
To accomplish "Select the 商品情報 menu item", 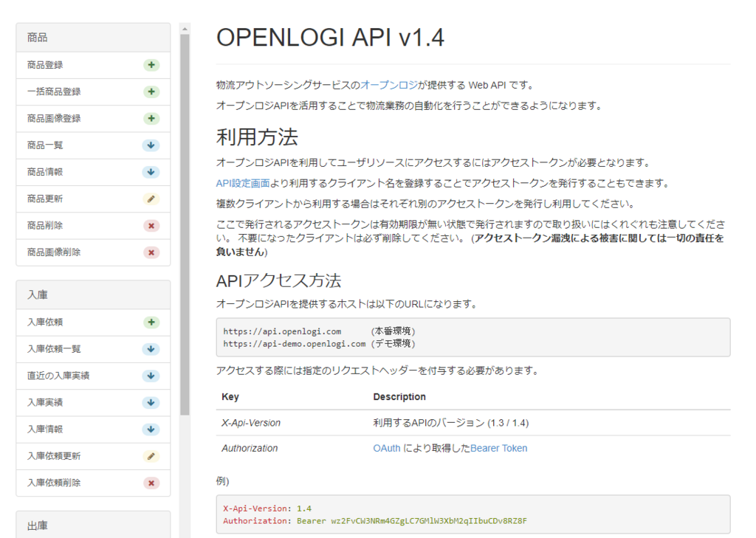I will tap(93, 172).
